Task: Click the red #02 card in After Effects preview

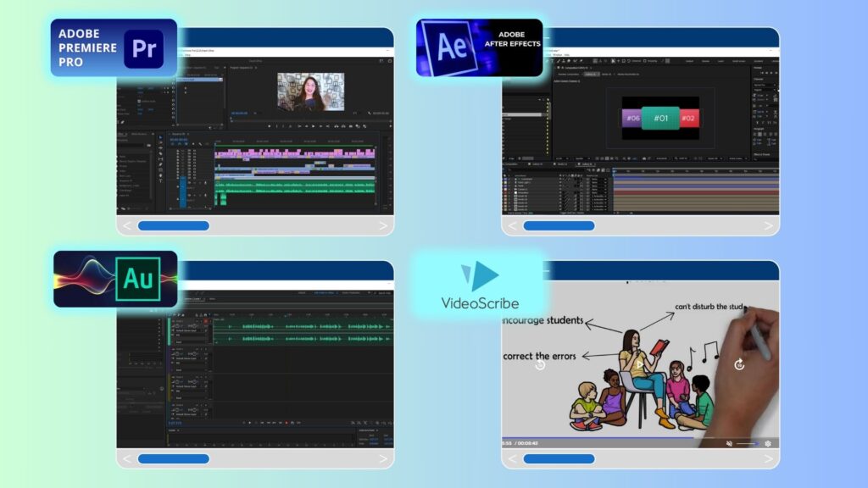Action: click(x=688, y=119)
